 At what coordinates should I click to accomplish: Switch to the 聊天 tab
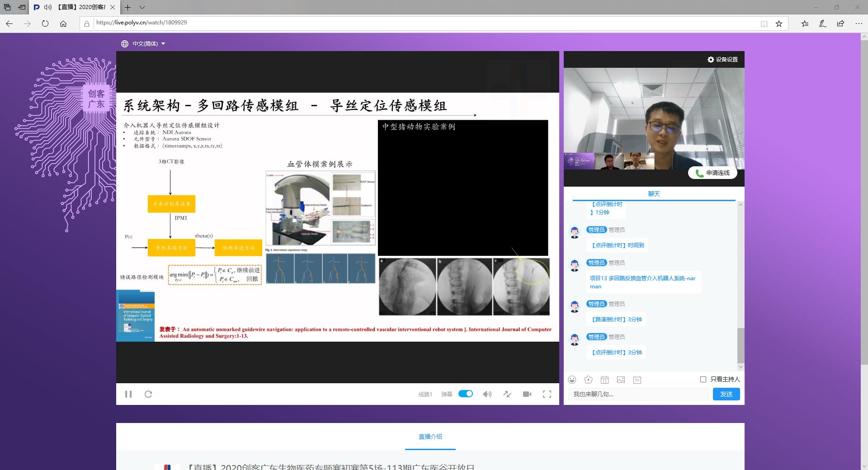click(654, 194)
